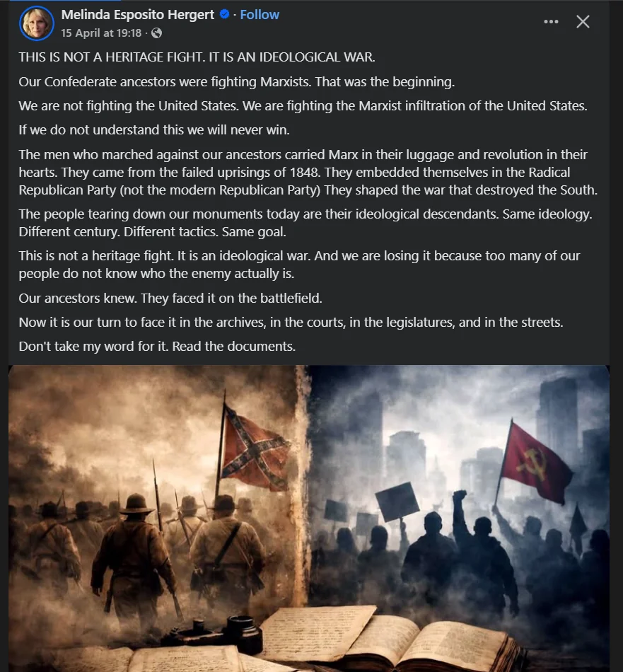Open the 15 April at 19:18 timestamp
The image size is (623, 672).
[101, 33]
